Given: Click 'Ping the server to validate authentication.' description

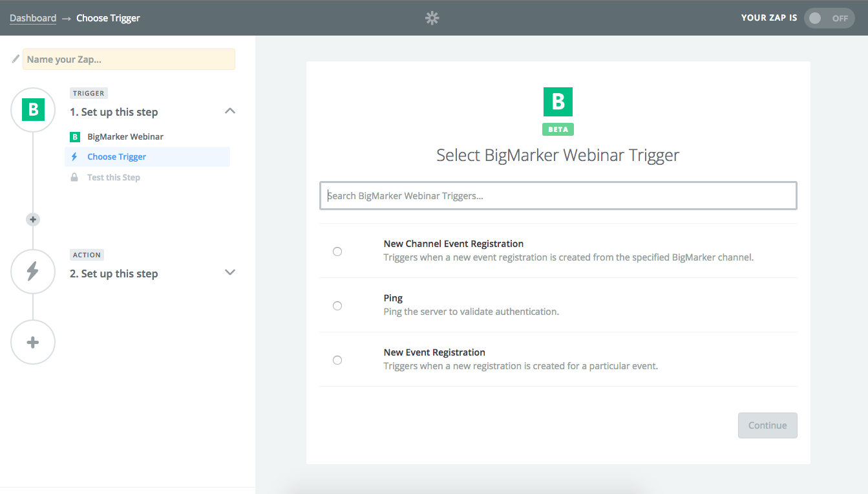Looking at the screenshot, I should pos(471,312).
